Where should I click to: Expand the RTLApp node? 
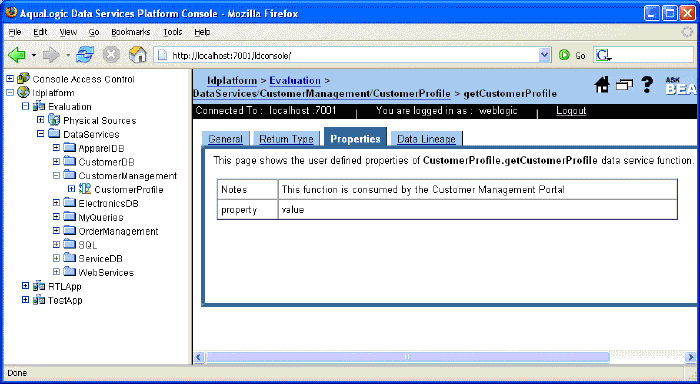click(25, 286)
